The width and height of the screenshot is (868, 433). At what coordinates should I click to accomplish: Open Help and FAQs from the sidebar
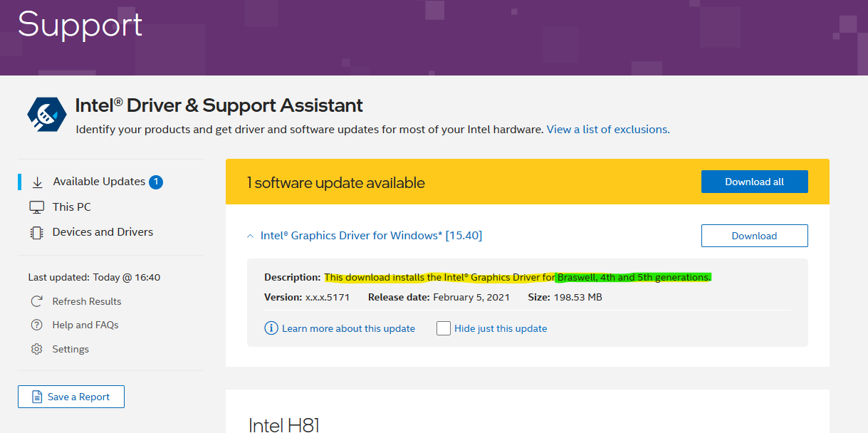(x=85, y=325)
